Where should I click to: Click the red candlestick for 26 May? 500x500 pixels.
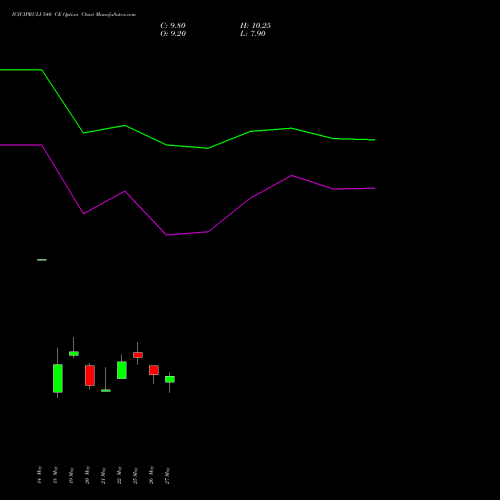(154, 370)
